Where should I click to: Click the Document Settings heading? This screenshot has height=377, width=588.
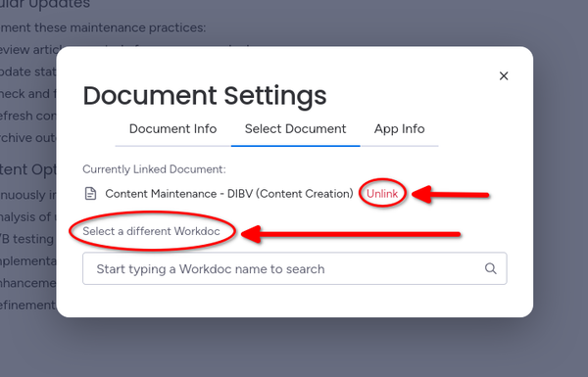click(205, 96)
